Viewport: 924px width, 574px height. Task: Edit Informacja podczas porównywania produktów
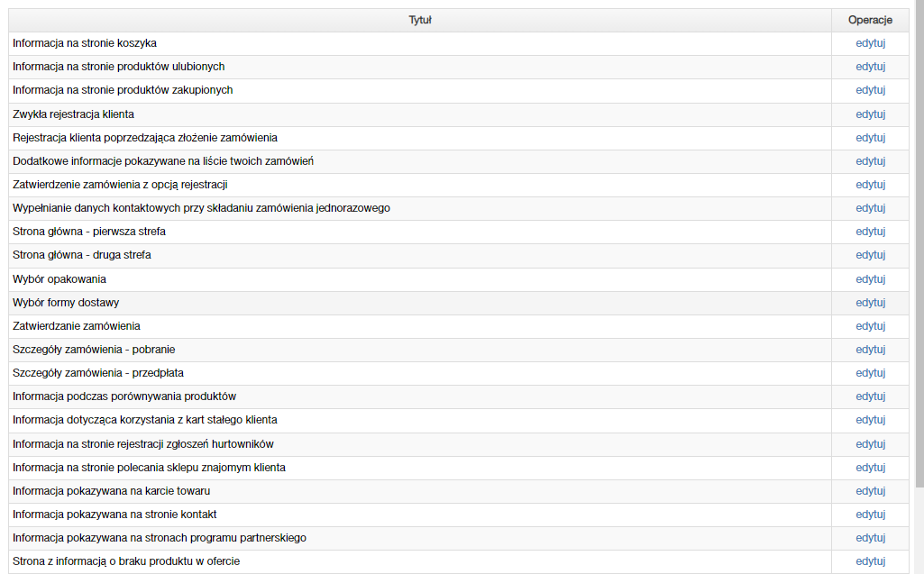pyautogui.click(x=871, y=396)
